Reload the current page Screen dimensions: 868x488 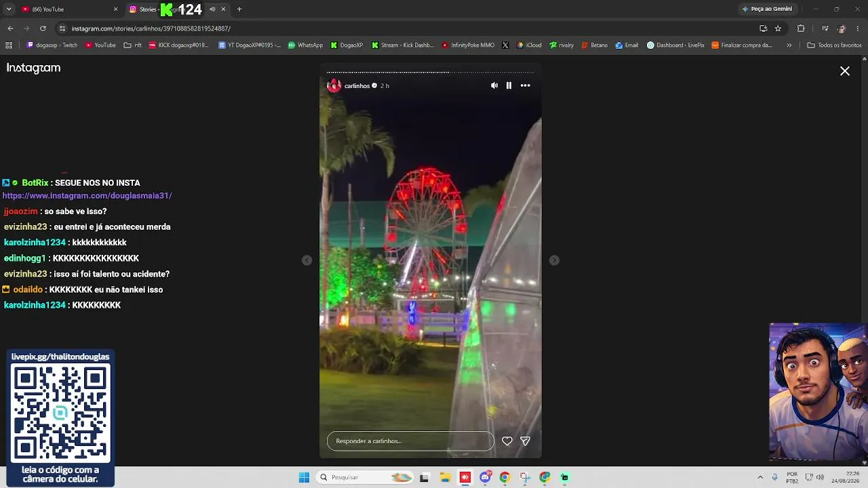pos(43,28)
